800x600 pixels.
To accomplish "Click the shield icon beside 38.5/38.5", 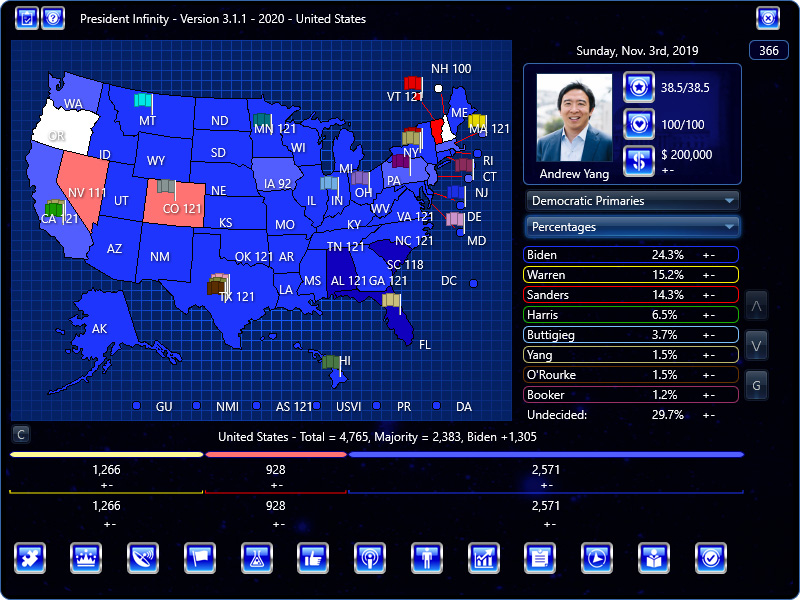I will (638, 87).
